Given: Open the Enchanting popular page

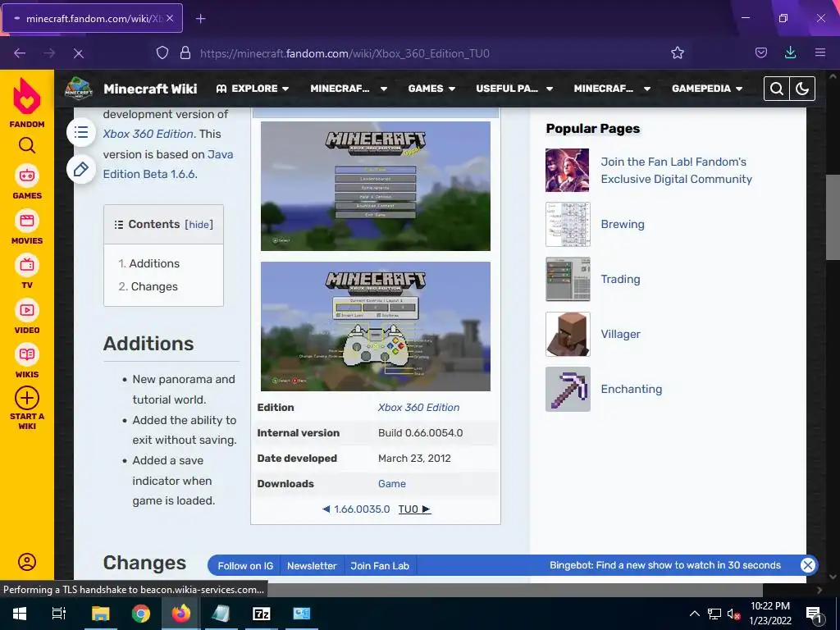Looking at the screenshot, I should click(x=631, y=390).
